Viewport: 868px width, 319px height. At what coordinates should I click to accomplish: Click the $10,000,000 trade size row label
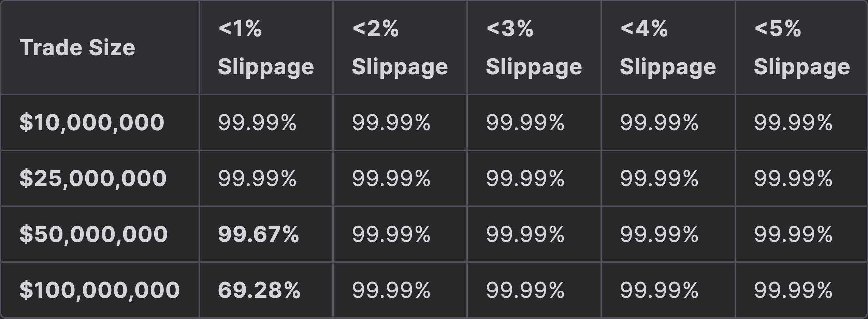click(x=92, y=122)
